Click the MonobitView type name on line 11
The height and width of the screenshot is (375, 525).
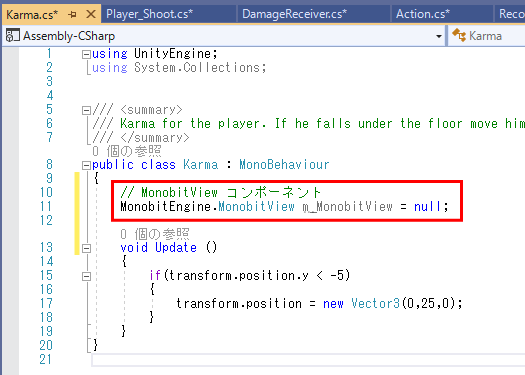pyautogui.click(x=256, y=207)
